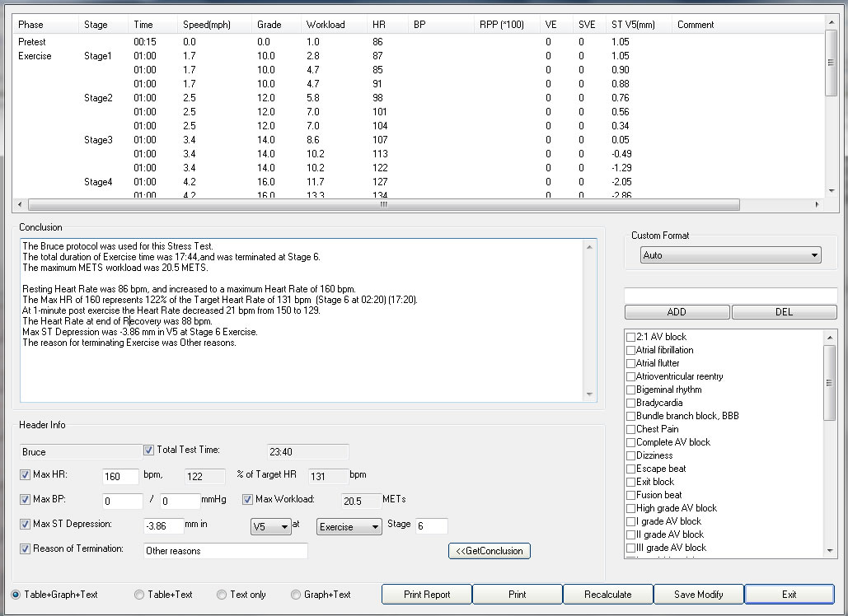Enable the Chest Pain checkbox
This screenshot has height=616, width=848.
coord(630,429)
